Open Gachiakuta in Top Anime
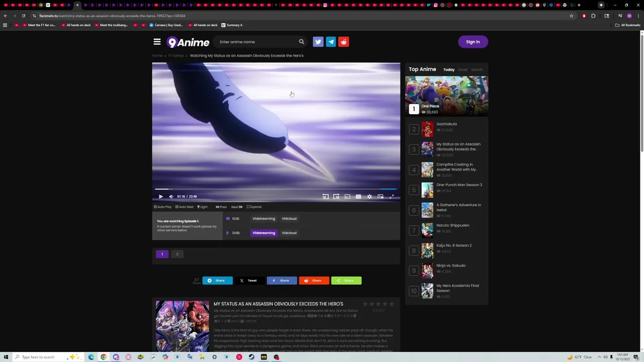644x362 pixels. pyautogui.click(x=447, y=124)
